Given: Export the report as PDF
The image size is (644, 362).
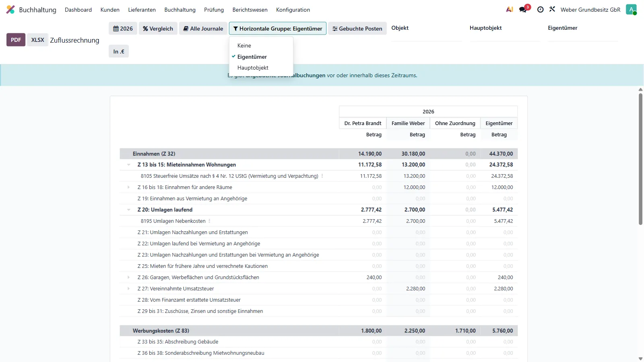Looking at the screenshot, I should coord(16,40).
